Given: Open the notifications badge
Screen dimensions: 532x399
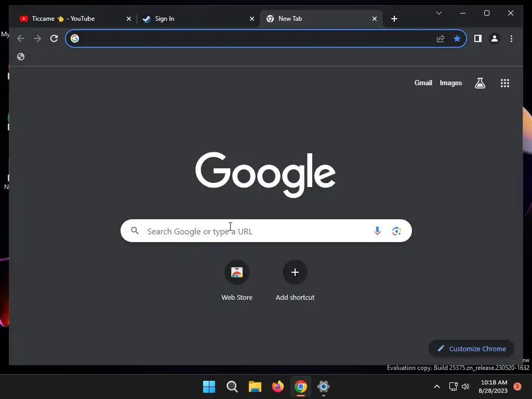Looking at the screenshot, I should coord(517,387).
